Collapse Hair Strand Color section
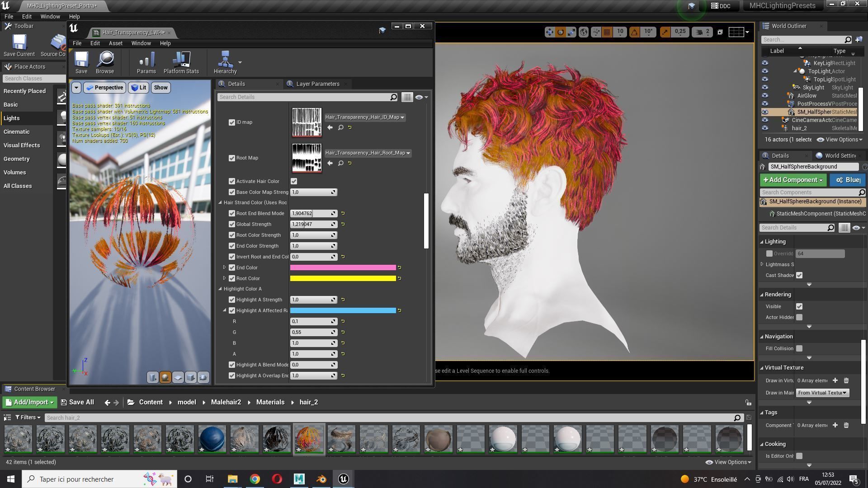The height and width of the screenshot is (488, 868). [221, 203]
